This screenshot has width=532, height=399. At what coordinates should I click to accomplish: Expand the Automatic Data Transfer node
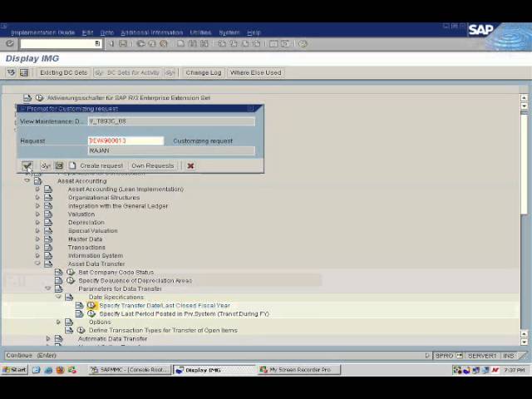coord(48,338)
